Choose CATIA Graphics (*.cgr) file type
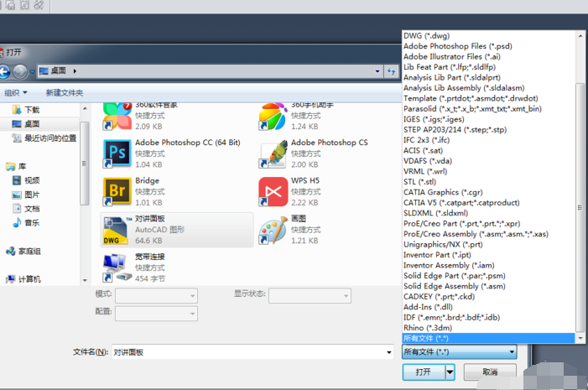Viewport: 588px width, 390px height. [489, 192]
